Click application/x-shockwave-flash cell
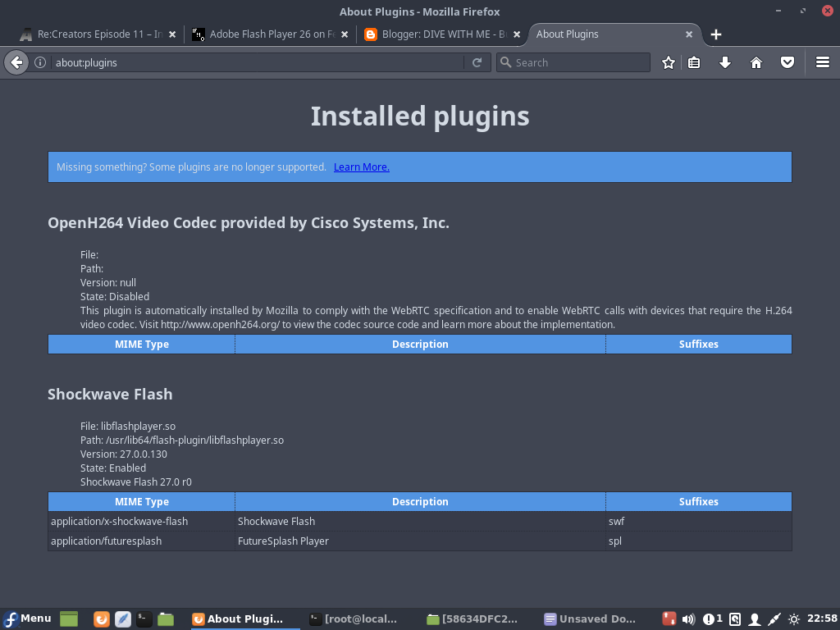This screenshot has width=840, height=630. click(x=141, y=521)
